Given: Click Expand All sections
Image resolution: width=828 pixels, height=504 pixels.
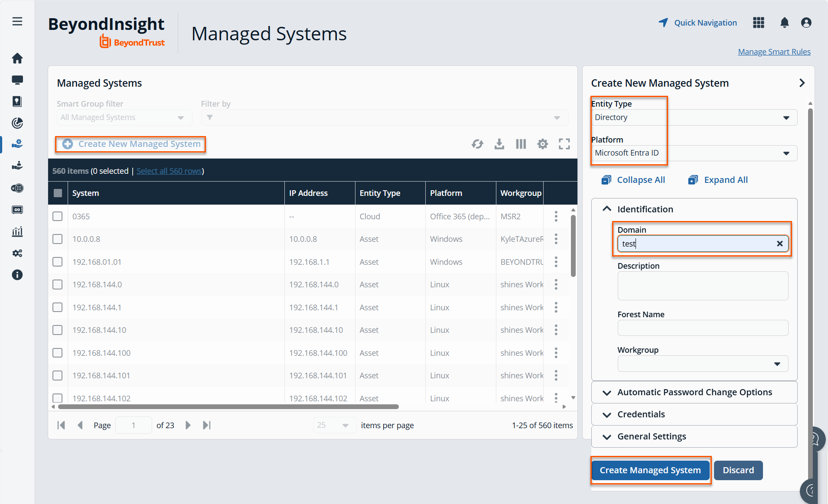Looking at the screenshot, I should [718, 180].
